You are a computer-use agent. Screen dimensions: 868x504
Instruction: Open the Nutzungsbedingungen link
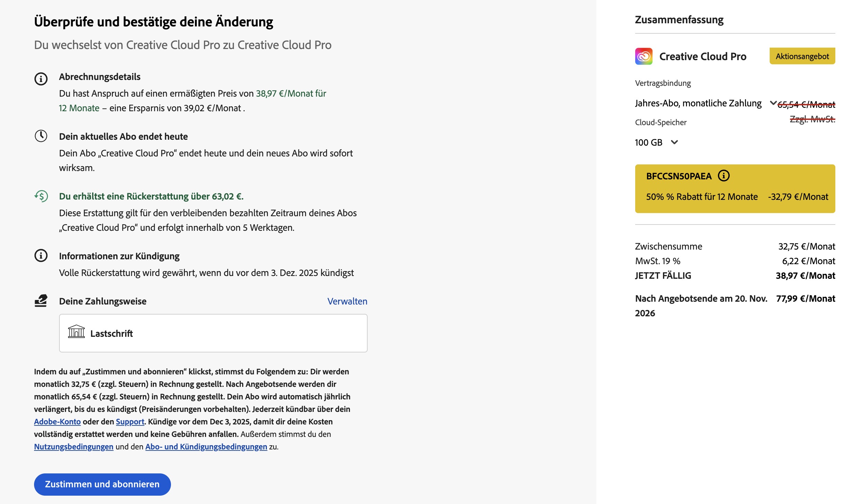coord(74,447)
